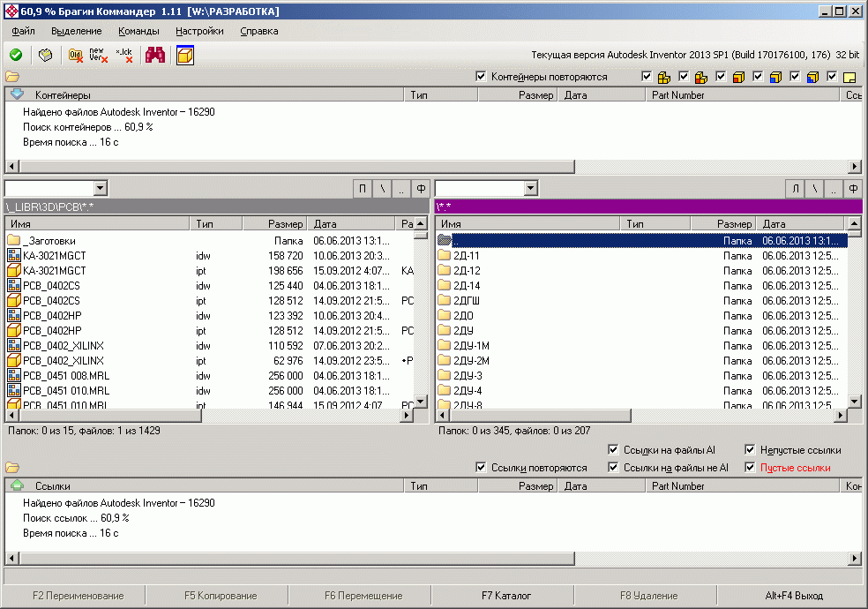Click the ipt icon of PCB_0402HP

(14, 330)
